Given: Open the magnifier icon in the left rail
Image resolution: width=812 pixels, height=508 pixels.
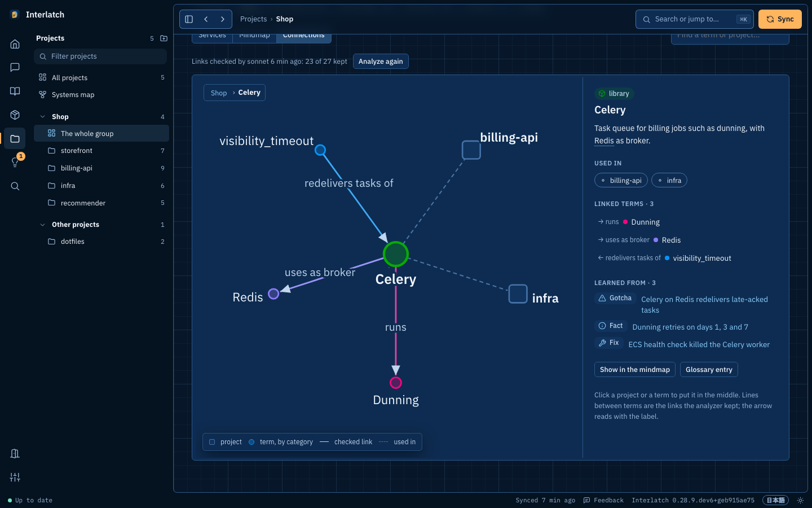Looking at the screenshot, I should (x=15, y=186).
